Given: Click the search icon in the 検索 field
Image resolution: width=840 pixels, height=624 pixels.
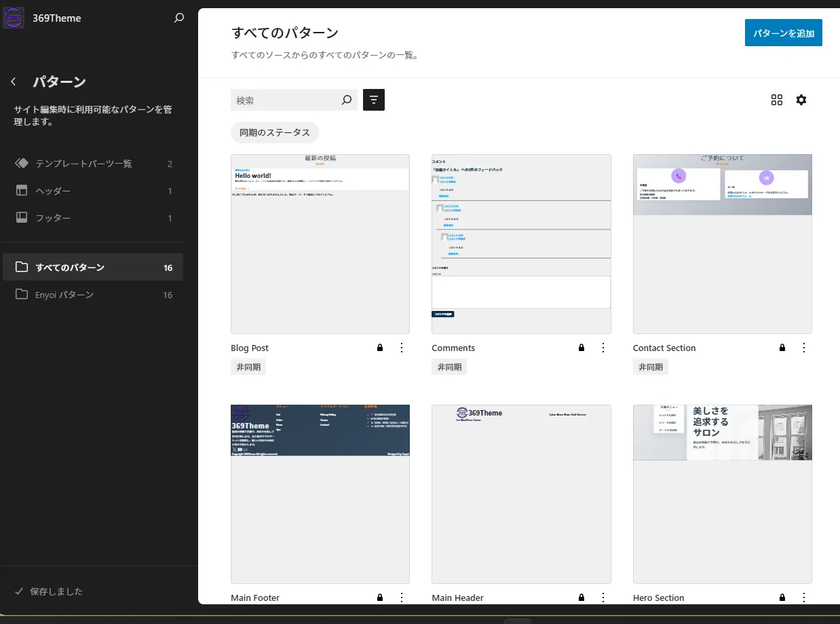Looking at the screenshot, I should 347,100.
